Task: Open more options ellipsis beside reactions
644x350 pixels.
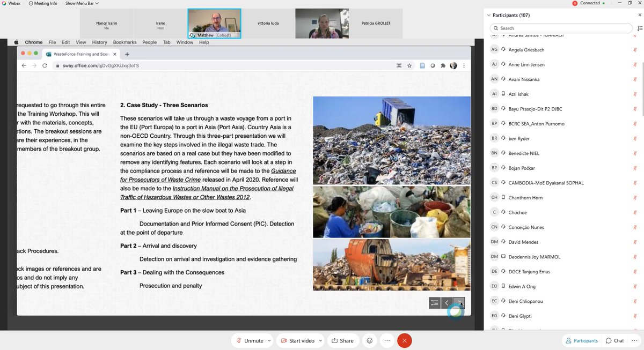Action: click(387, 340)
